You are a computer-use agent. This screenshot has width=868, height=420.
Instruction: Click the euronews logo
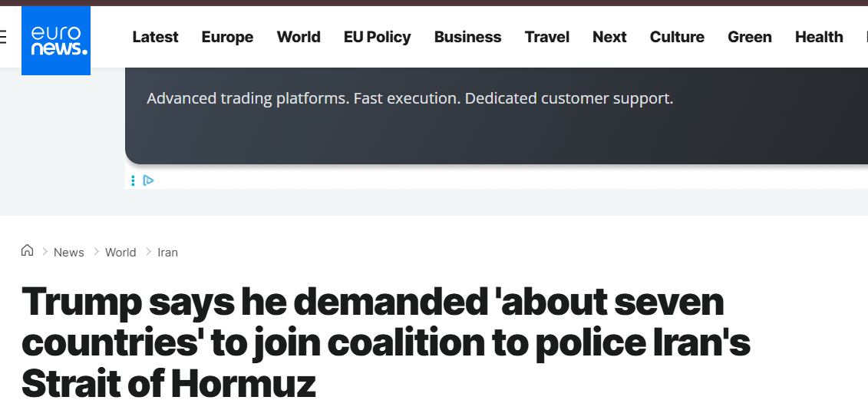pyautogui.click(x=56, y=40)
